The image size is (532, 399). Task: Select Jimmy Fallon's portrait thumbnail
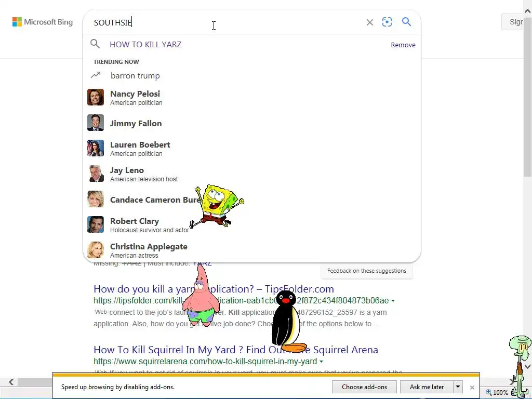point(96,123)
